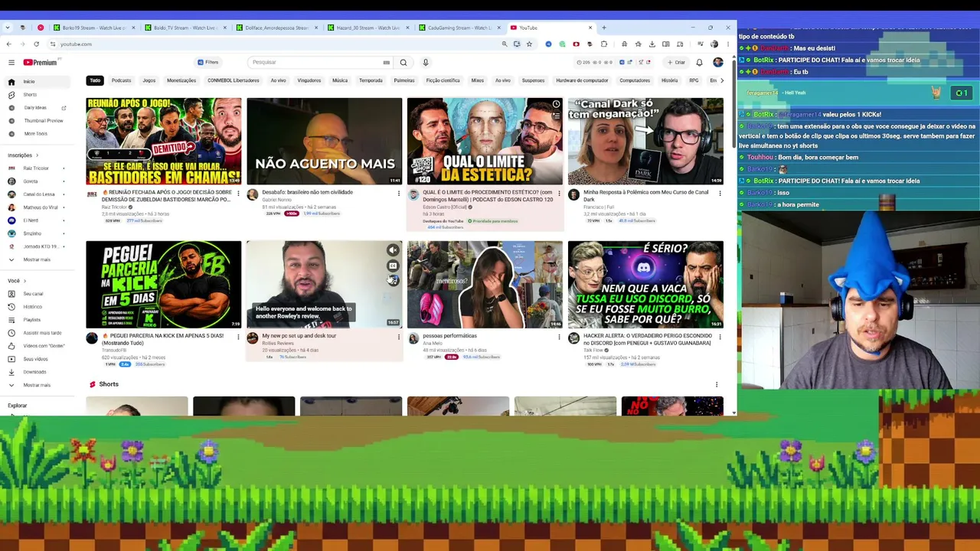Select the Jogos category chip

pyautogui.click(x=149, y=80)
